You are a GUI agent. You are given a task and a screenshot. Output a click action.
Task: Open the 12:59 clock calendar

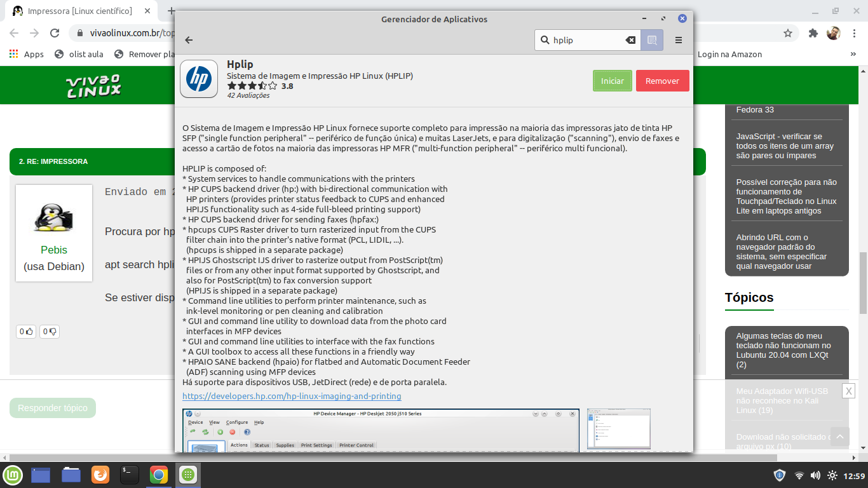(854, 475)
